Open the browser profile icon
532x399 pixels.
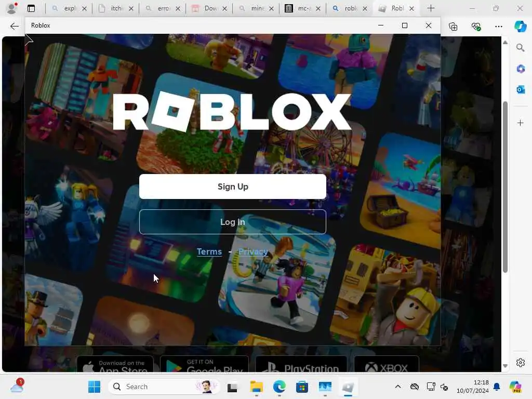pos(11,8)
